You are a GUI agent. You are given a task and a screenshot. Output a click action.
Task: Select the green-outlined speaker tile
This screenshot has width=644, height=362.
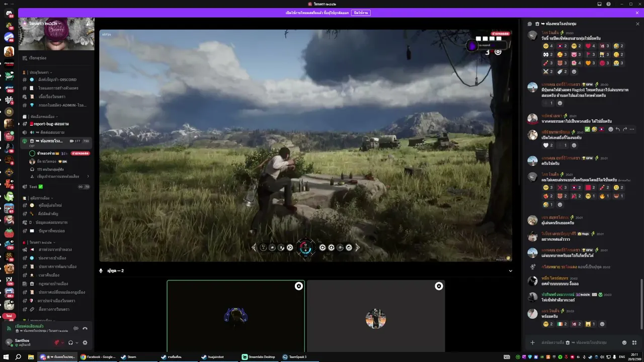tap(236, 316)
